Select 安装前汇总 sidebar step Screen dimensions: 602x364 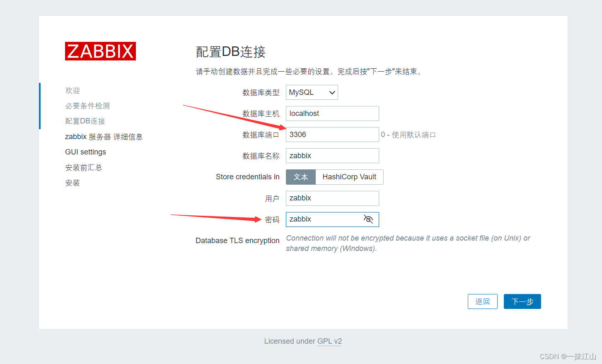pyautogui.click(x=84, y=167)
